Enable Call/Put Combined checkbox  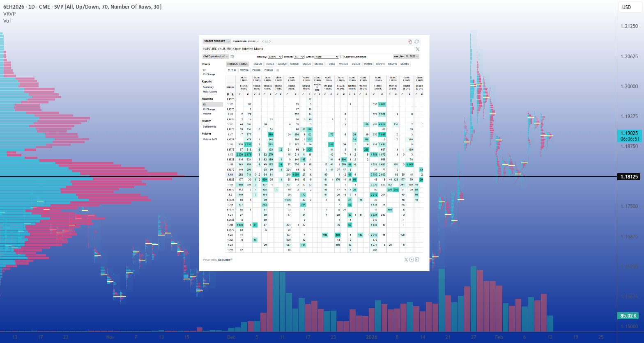pos(342,57)
